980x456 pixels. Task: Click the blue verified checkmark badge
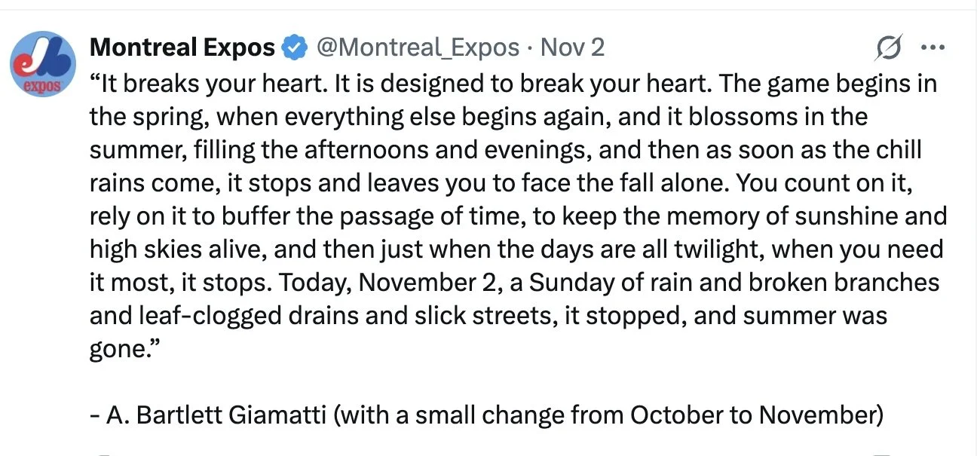click(x=294, y=49)
